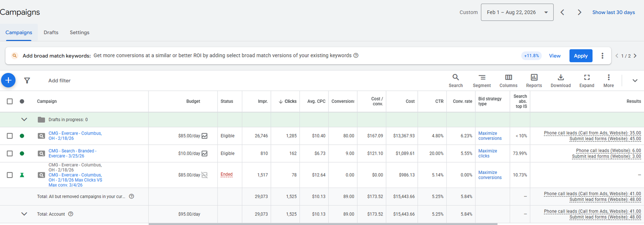
Task: Check the Max Clicks VS Max conv. row
Action: tap(10, 175)
